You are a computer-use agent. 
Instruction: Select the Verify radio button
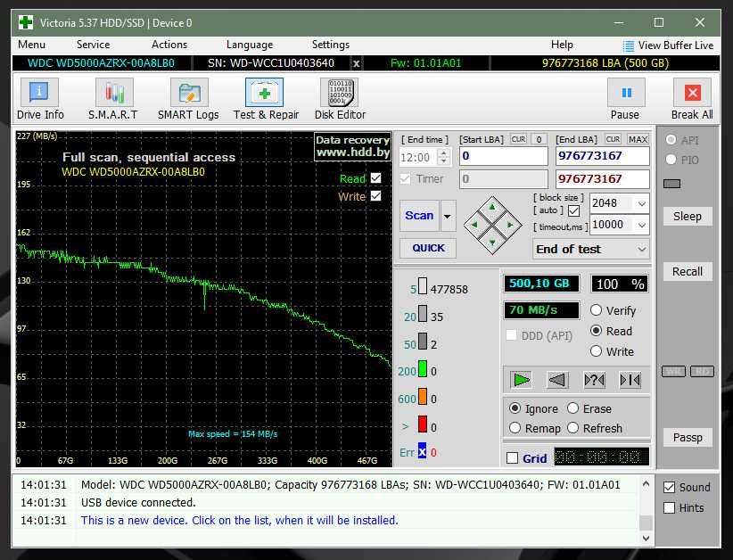tap(597, 310)
